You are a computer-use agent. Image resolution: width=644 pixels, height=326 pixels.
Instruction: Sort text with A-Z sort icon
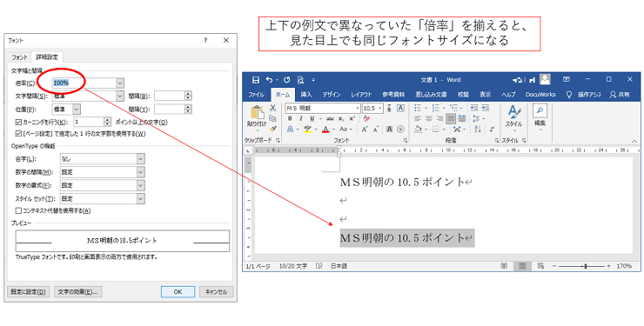[478, 130]
